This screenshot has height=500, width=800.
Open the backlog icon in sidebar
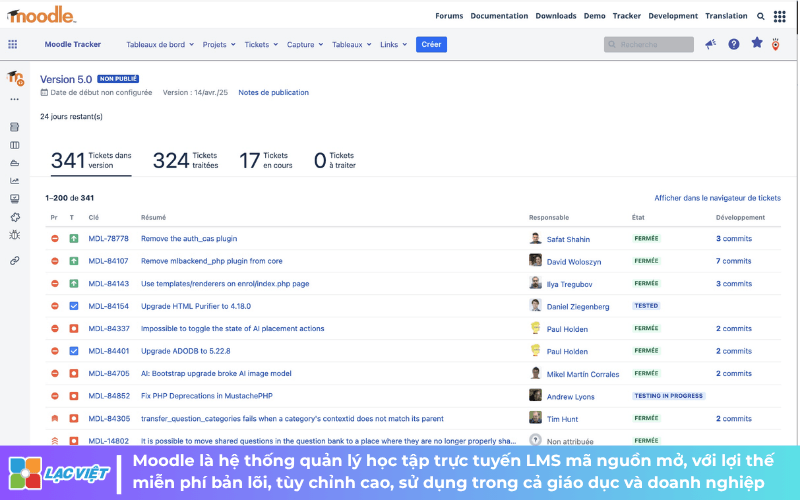[14, 127]
